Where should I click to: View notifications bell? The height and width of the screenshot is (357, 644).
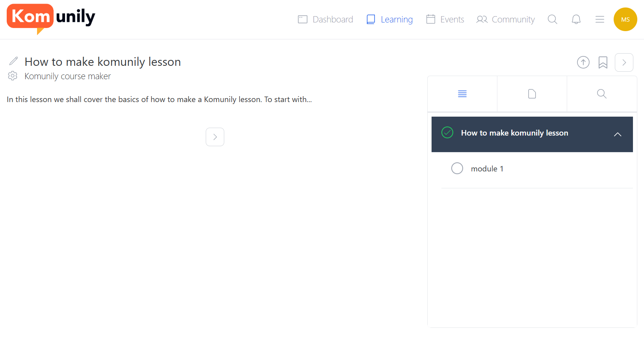pyautogui.click(x=576, y=19)
